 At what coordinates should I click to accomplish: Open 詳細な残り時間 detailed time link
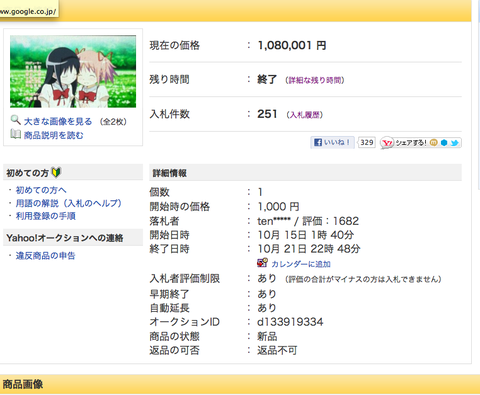315,80
